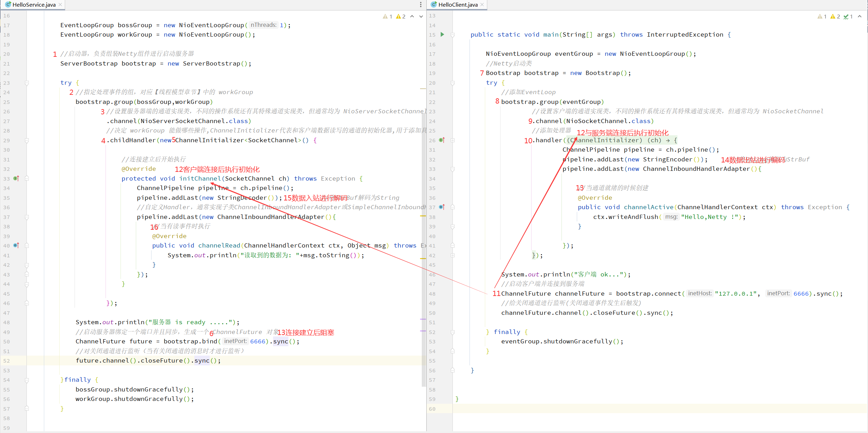Viewport: 868px width, 433px height.
Task: Click "服务器 is ready ....." println string
Action: coord(190,322)
